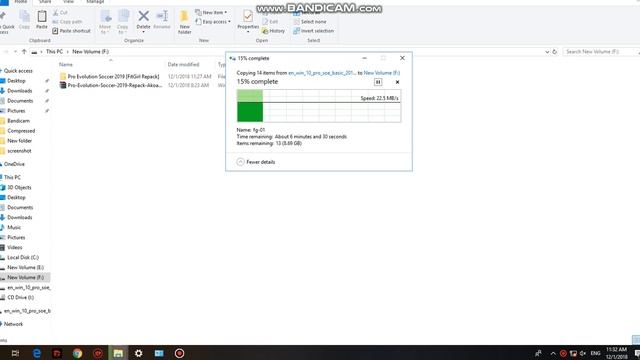
Task: Cancel the copy with the small X
Action: (x=397, y=82)
